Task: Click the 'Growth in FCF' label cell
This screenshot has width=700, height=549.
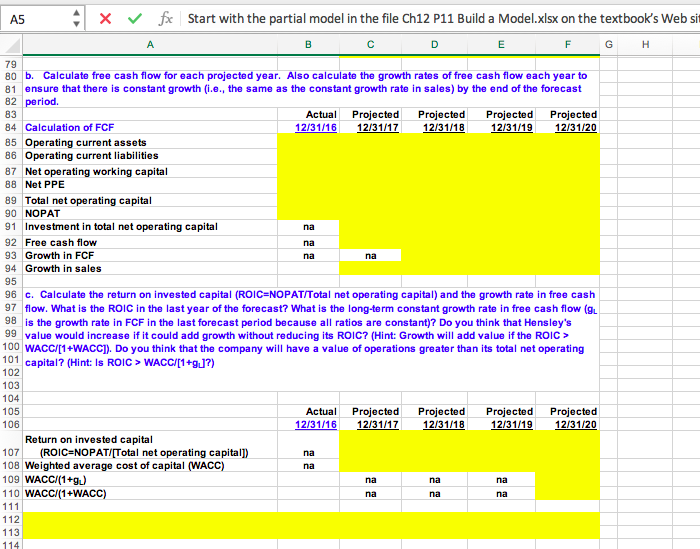Action: tap(150, 255)
